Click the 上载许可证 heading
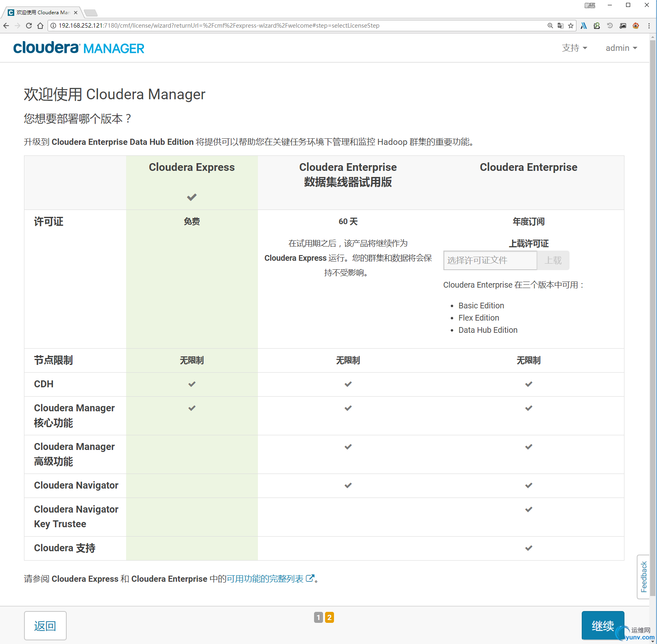The image size is (657, 644). click(528, 244)
